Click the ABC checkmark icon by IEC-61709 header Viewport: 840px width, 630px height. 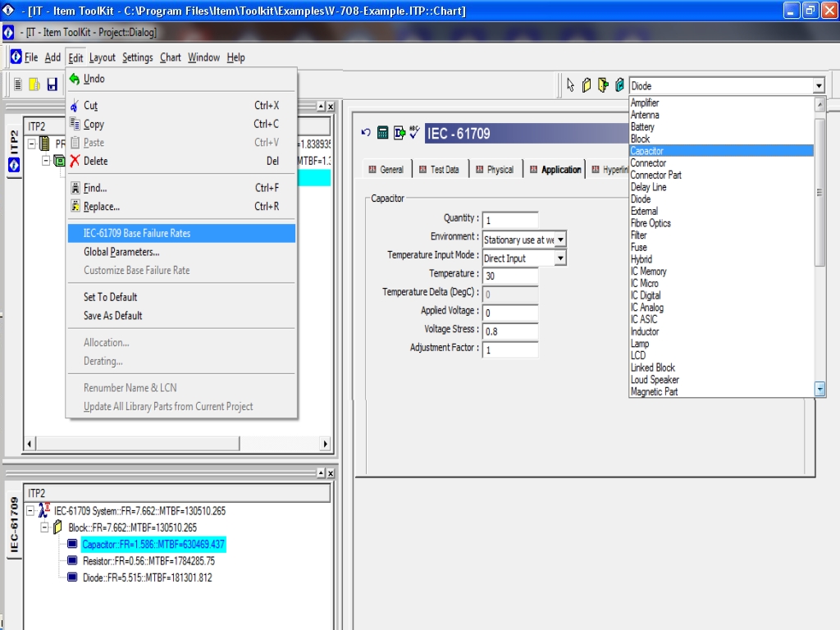pyautogui.click(x=414, y=132)
